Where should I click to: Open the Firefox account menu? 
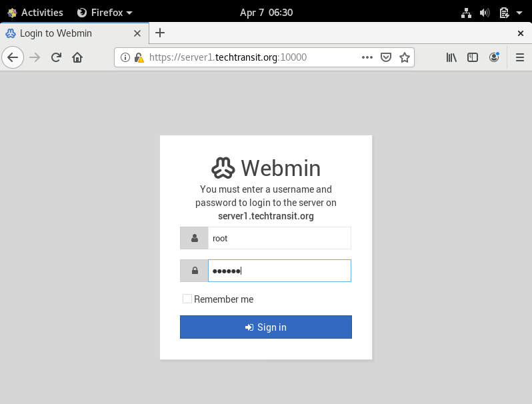click(493, 57)
